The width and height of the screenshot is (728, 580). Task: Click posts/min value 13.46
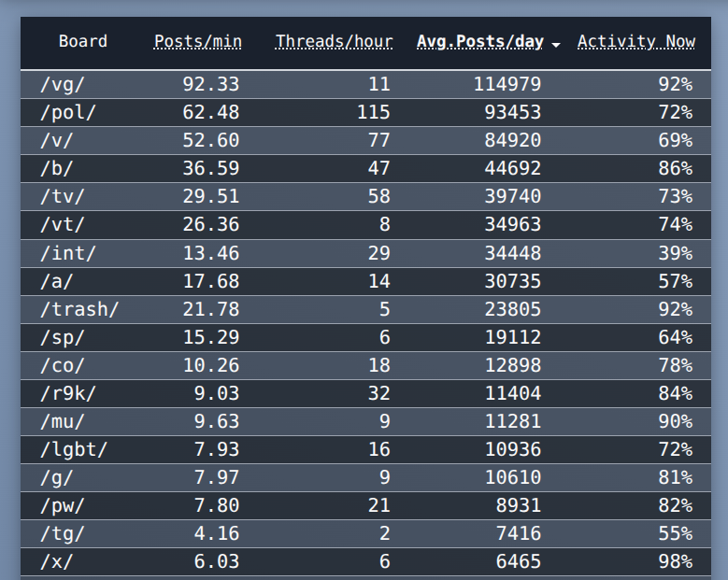(211, 253)
